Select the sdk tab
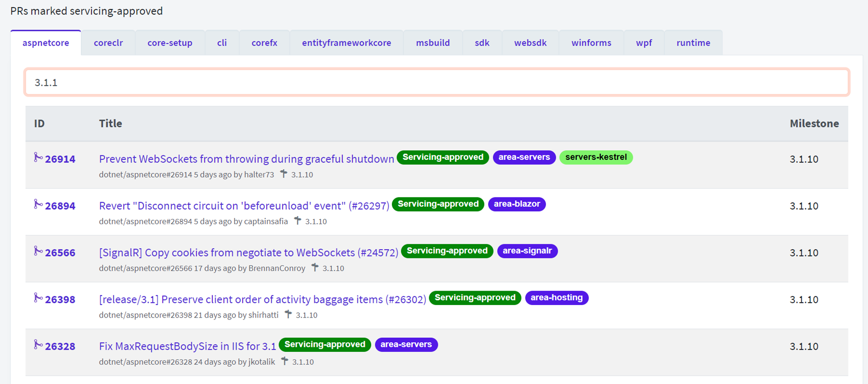868x384 pixels. (482, 43)
